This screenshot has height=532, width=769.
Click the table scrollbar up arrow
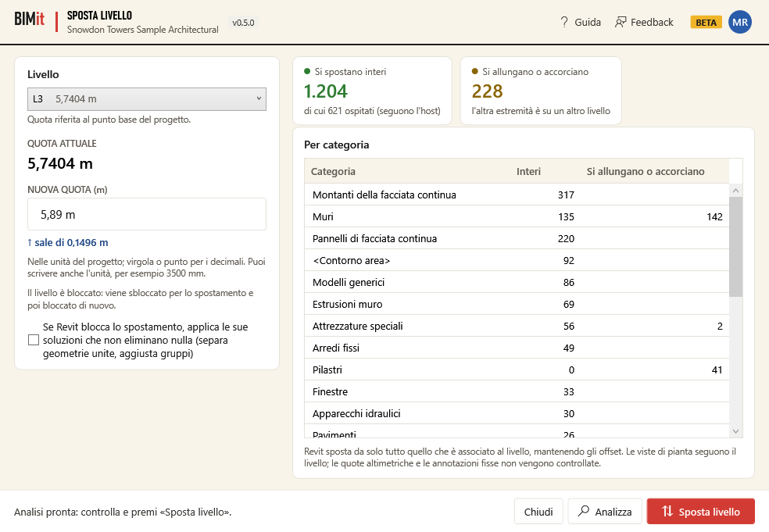[x=735, y=191]
